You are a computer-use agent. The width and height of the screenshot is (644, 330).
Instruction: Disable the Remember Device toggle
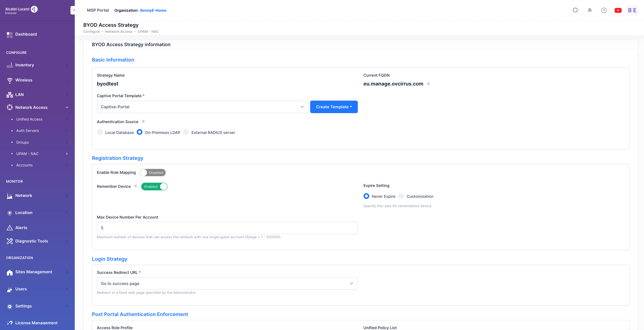[154, 186]
